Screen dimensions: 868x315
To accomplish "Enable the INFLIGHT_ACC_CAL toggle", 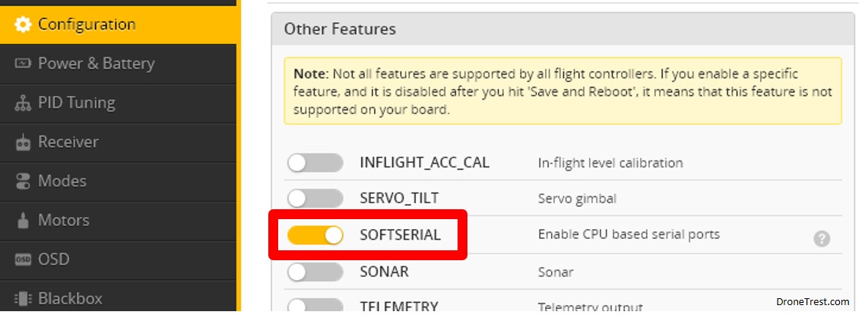I will click(315, 163).
